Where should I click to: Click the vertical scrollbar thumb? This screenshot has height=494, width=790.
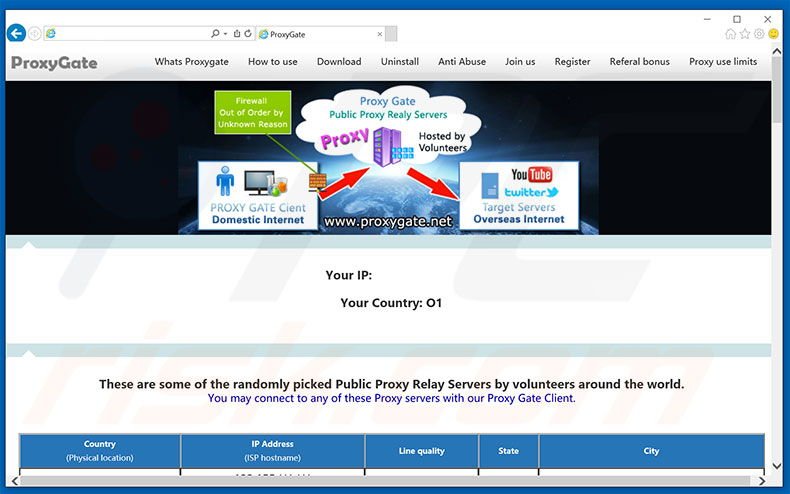coord(777,91)
